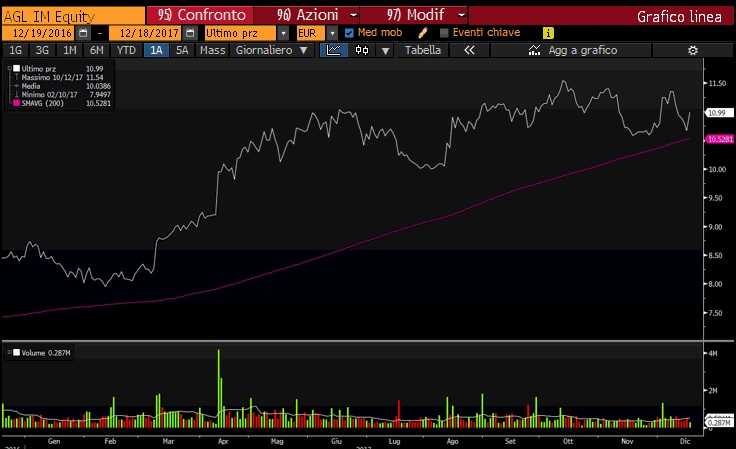Viewport: 736px width, 449px height.
Task: Click Agg a grafico button
Action: pos(571,50)
